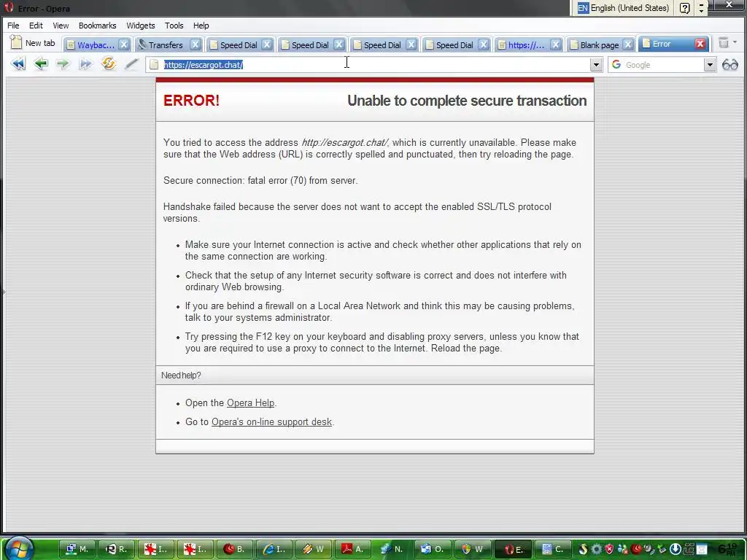This screenshot has width=747, height=560.
Task: Click the Fast Forward navigation icon
Action: tap(85, 64)
